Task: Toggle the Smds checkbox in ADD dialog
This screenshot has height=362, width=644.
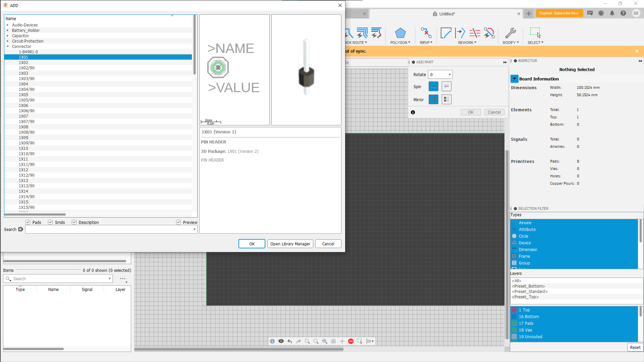Action: point(50,222)
